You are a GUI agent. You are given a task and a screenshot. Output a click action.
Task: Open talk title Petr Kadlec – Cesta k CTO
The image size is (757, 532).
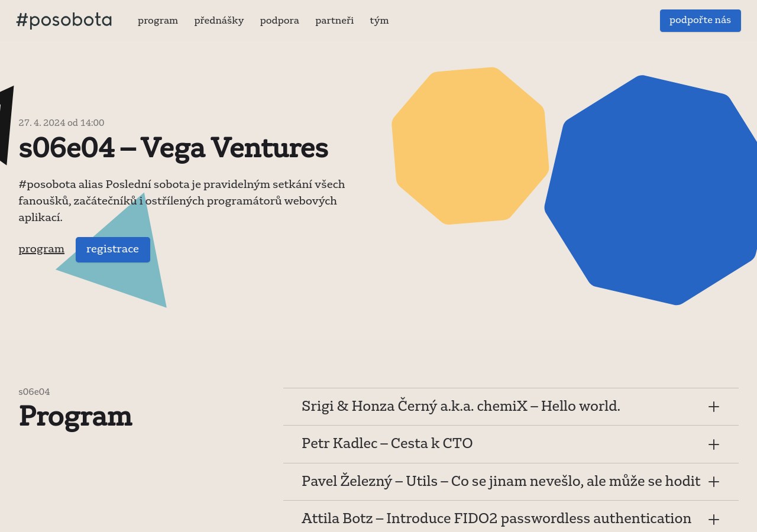click(x=387, y=443)
